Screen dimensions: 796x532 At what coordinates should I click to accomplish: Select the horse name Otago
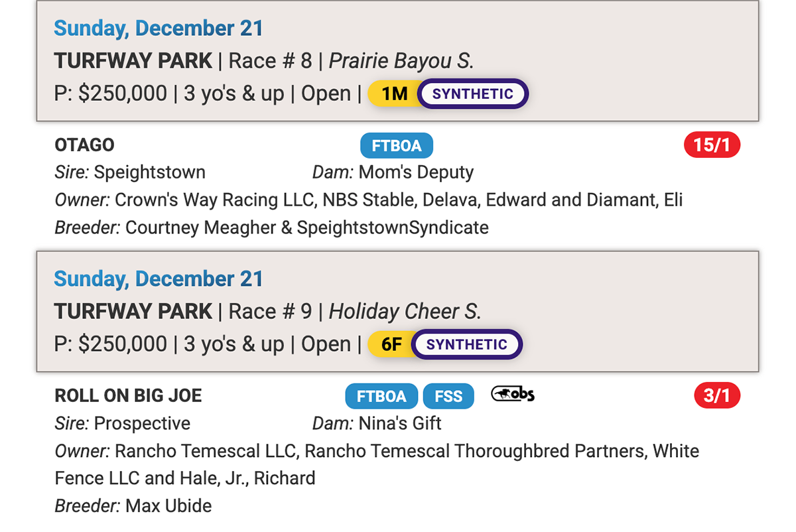[84, 145]
